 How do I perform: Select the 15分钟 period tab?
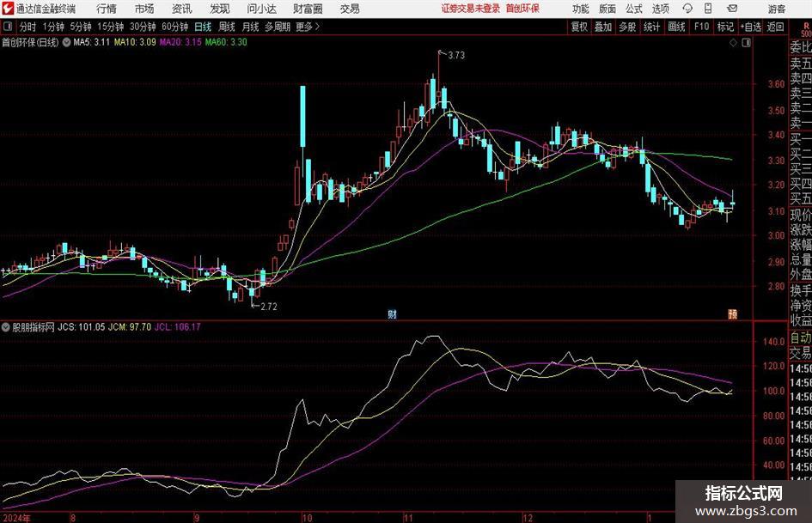point(110,27)
